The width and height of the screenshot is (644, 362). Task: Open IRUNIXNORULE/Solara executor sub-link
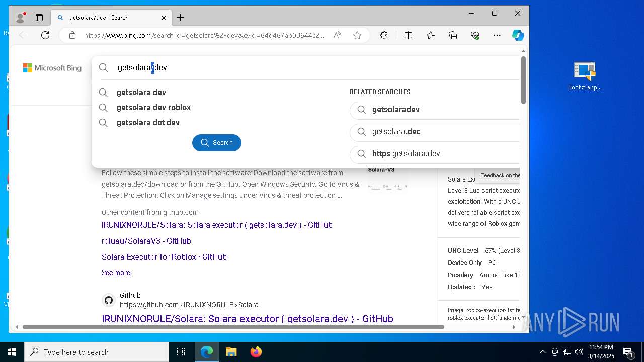point(217,225)
